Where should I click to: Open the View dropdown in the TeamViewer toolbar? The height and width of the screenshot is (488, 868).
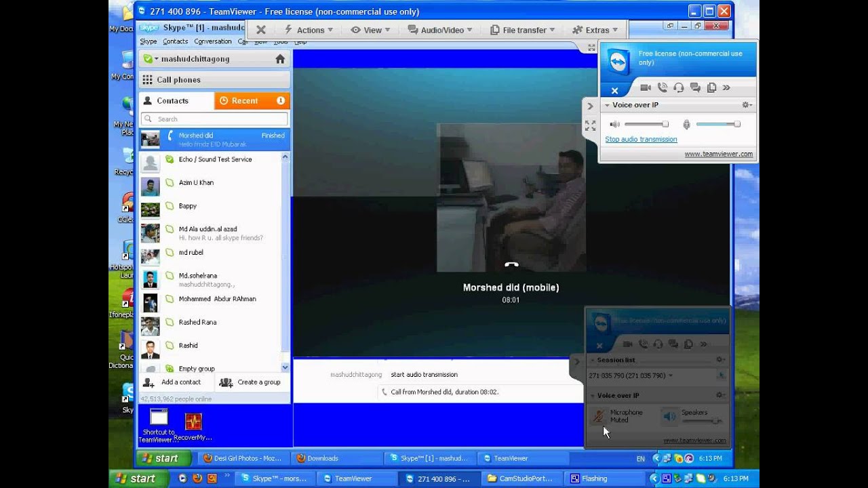click(371, 30)
